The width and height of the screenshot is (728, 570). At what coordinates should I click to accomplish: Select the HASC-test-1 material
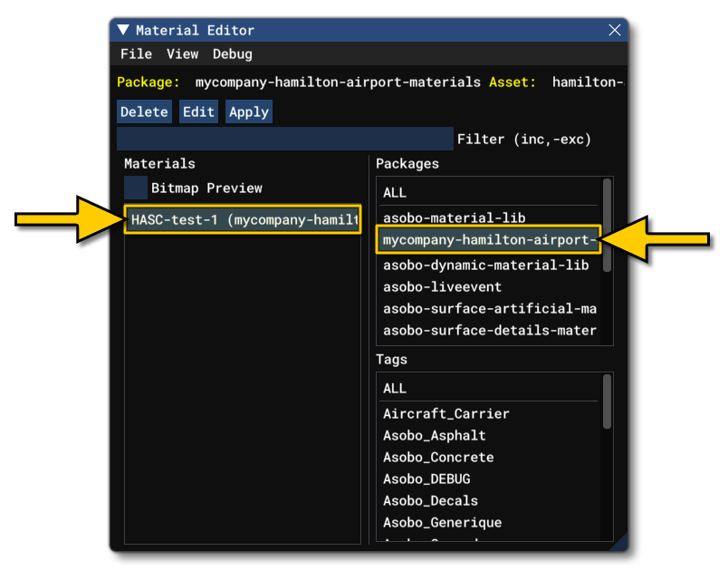(x=242, y=219)
